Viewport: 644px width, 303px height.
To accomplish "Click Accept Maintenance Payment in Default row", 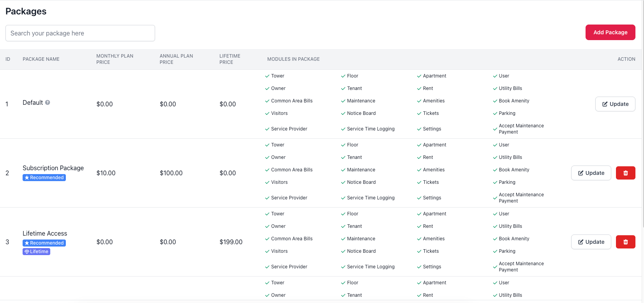I will pyautogui.click(x=521, y=129).
